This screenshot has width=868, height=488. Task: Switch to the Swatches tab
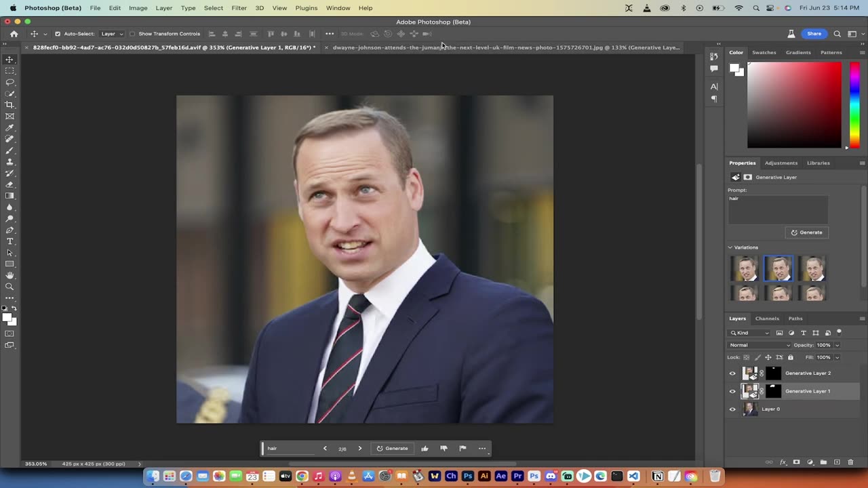coord(764,52)
